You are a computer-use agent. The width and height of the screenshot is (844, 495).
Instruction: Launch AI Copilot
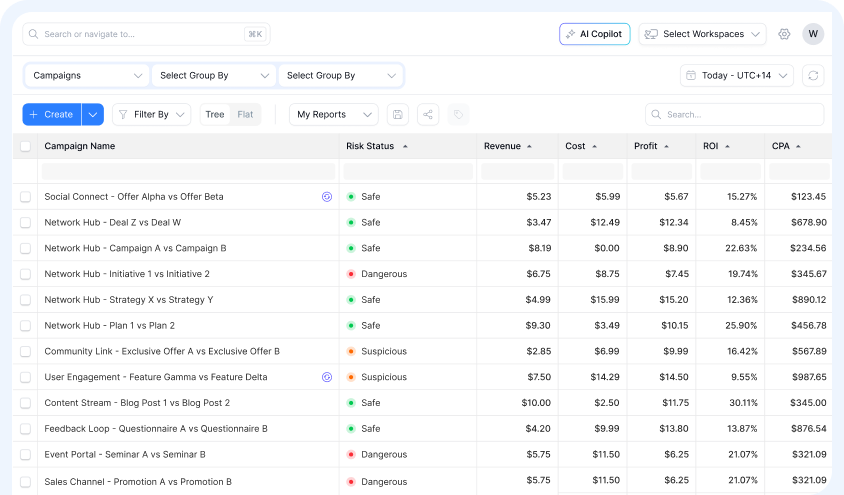[594, 34]
